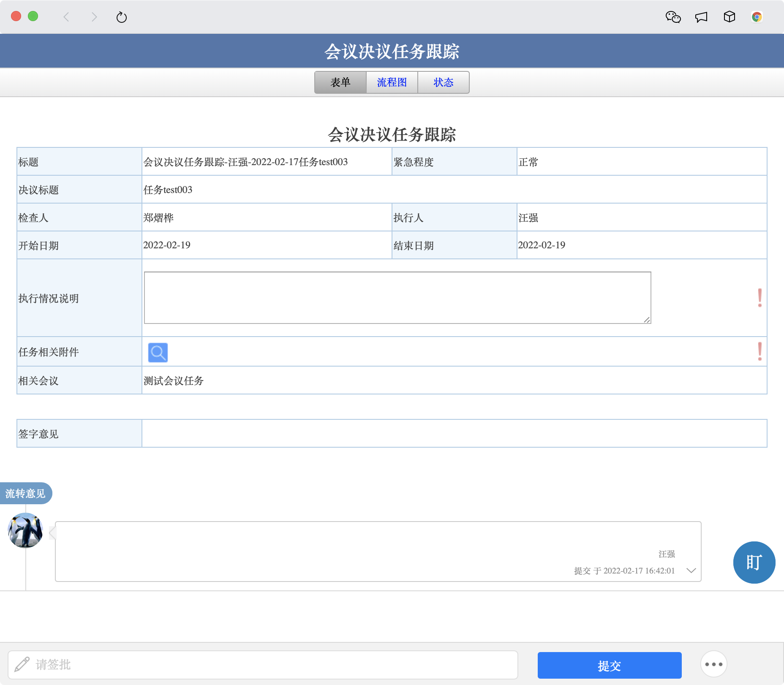The width and height of the screenshot is (784, 685).
Task: Click into the 执行情况说明 text area
Action: point(397,298)
